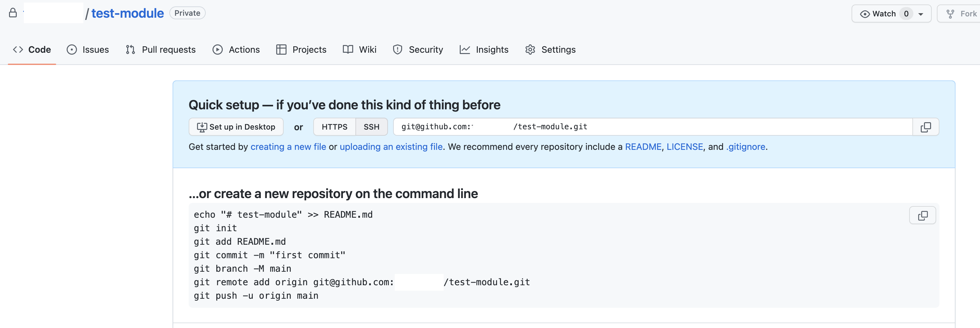The height and width of the screenshot is (328, 980).
Task: Click the Wiki book icon
Action: click(x=348, y=50)
